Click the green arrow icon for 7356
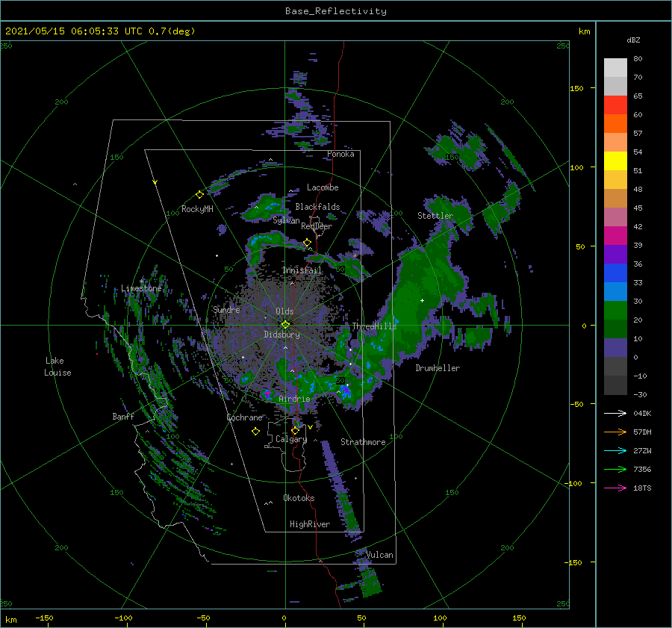Screen dimensions: 672x628 [615, 470]
